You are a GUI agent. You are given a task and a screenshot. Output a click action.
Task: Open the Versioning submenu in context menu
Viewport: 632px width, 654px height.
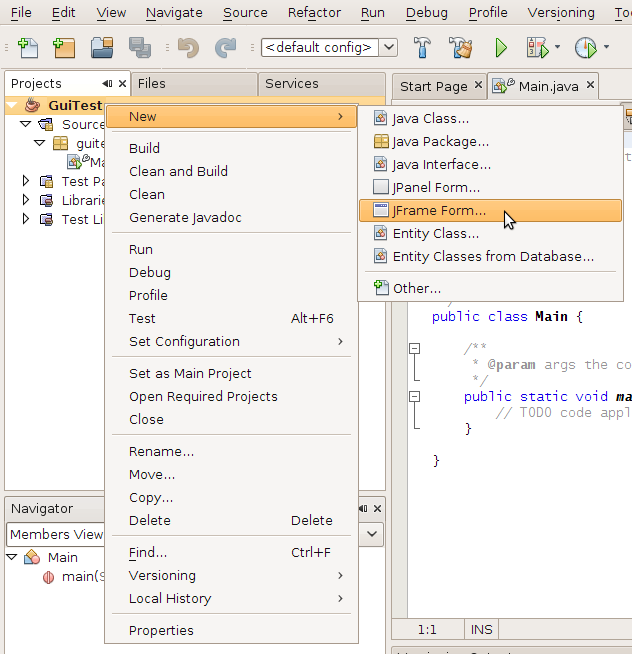232,575
